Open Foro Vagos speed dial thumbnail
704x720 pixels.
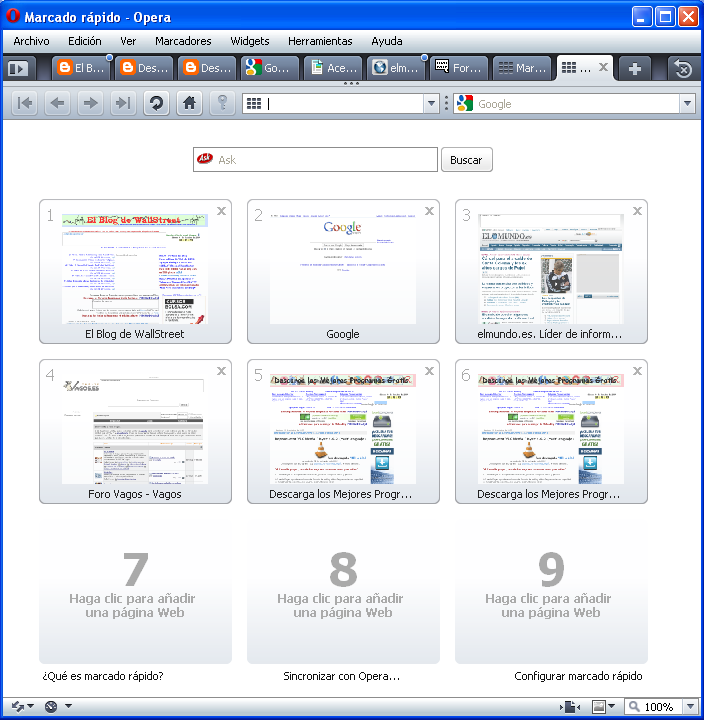tap(135, 431)
